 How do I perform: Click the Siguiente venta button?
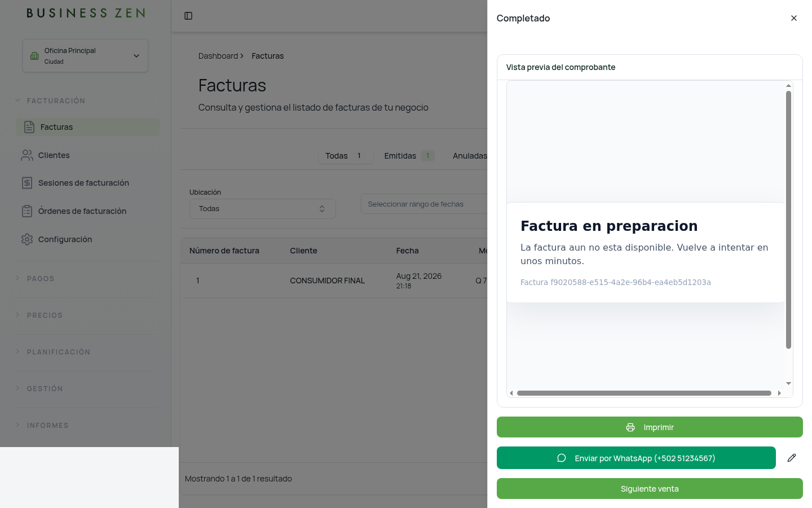(x=650, y=489)
